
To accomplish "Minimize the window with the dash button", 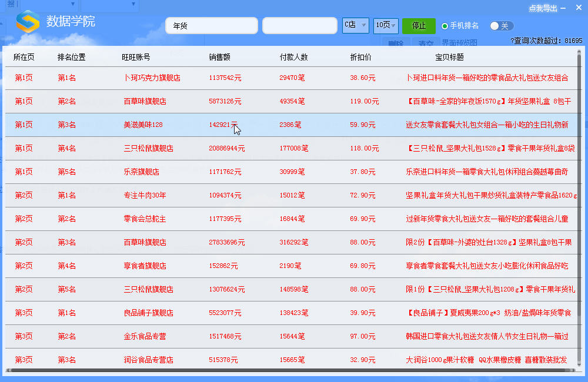I will [563, 8].
